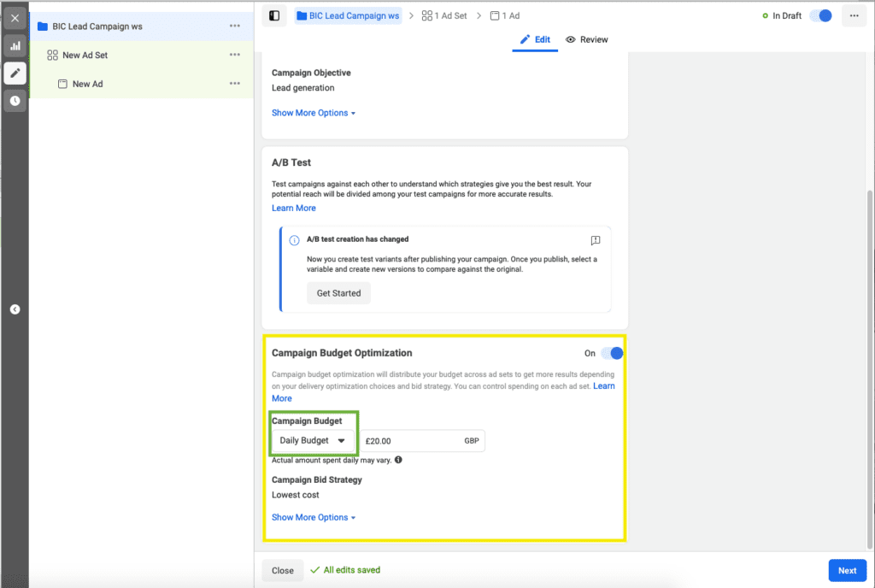The image size is (875, 588).
Task: Click the Get Started button
Action: (x=338, y=293)
